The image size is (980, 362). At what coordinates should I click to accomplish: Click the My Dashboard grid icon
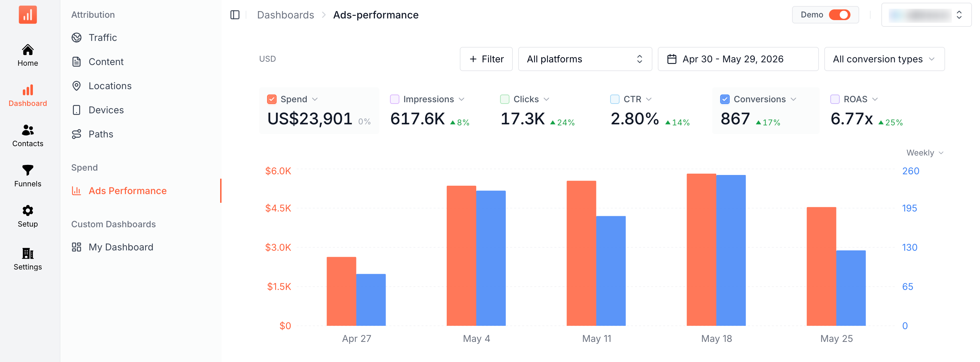tap(77, 247)
